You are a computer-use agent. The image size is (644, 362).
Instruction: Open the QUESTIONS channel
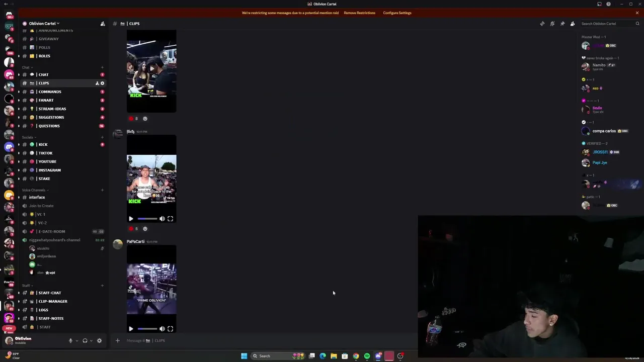tap(63, 126)
